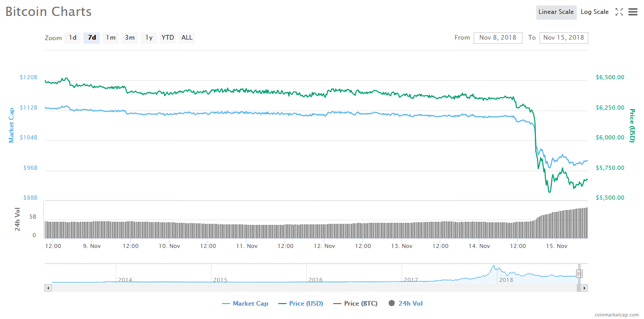Click 2015 in the navigator timeline
This screenshot has height=319, width=644.
click(x=220, y=280)
